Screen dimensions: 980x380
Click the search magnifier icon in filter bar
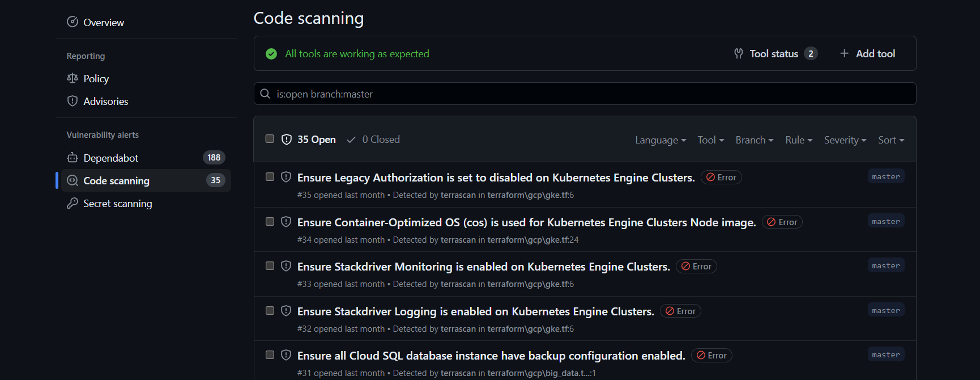265,94
